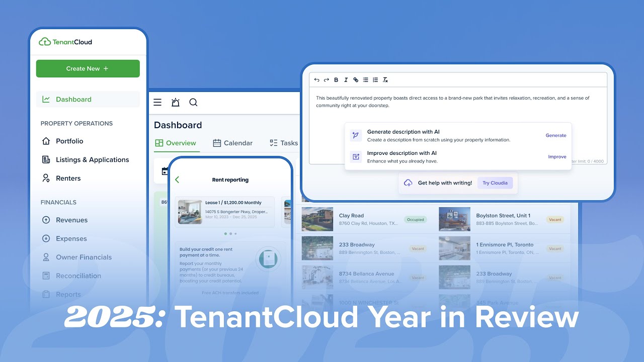Click the search magnifier icon

[193, 103]
